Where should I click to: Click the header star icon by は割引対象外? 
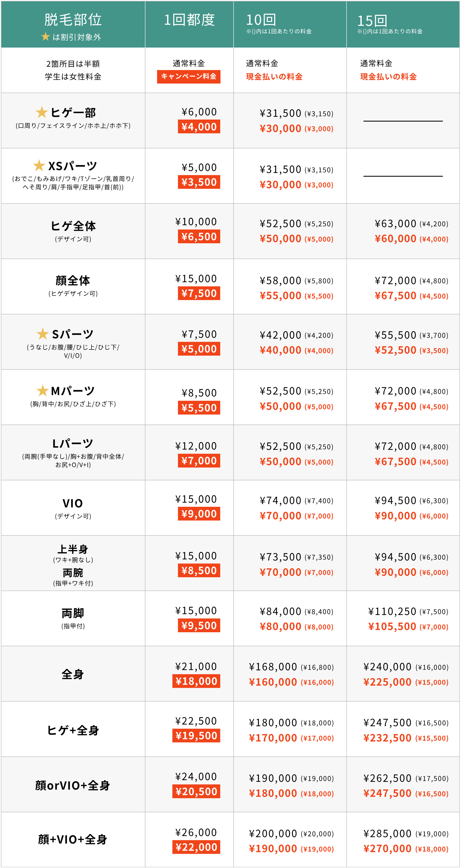click(46, 36)
